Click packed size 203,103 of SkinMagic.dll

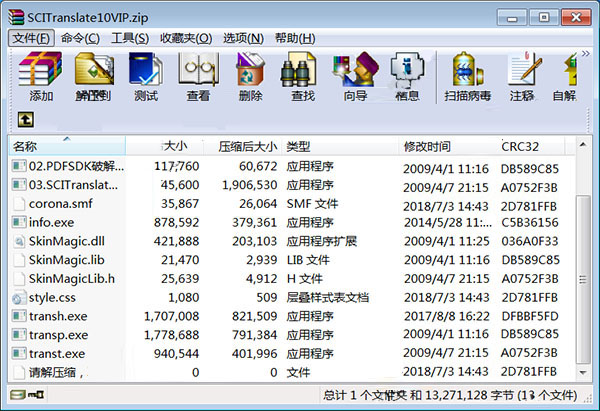(254, 241)
